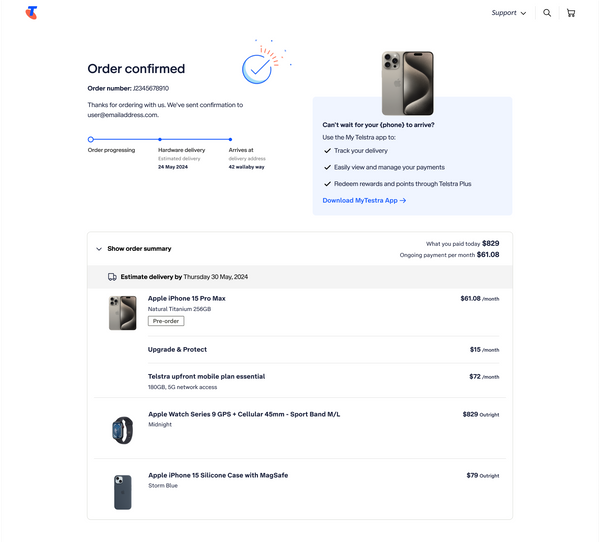Click the Storm Blue colour label
Viewport: 600px width, 542px height.
click(163, 486)
